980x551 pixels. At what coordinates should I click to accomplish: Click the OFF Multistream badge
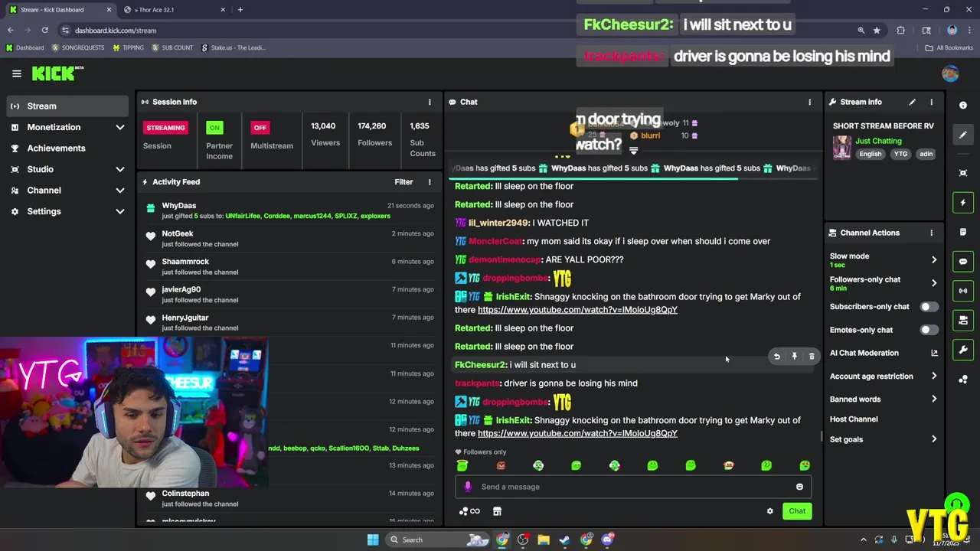(x=260, y=128)
